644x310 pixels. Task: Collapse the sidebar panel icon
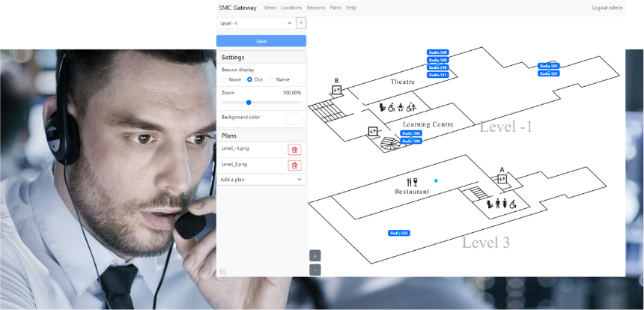(x=222, y=271)
